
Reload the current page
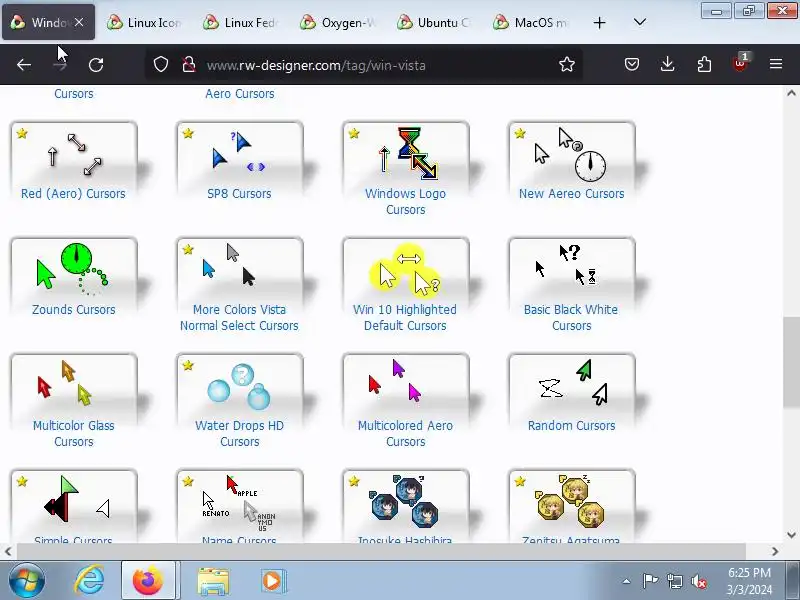(96, 65)
